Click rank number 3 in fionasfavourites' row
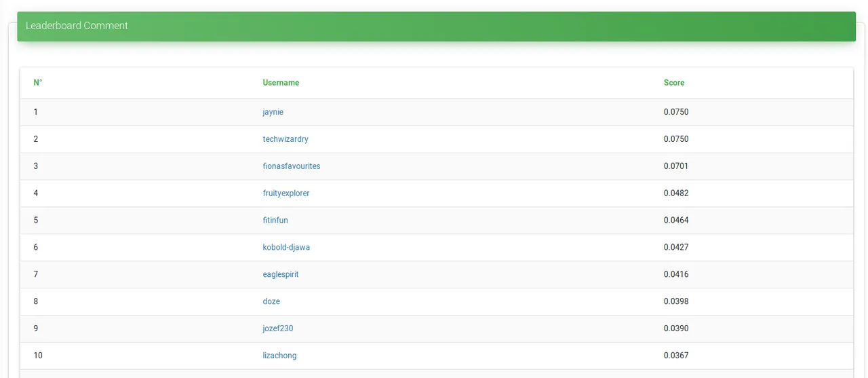 [36, 166]
